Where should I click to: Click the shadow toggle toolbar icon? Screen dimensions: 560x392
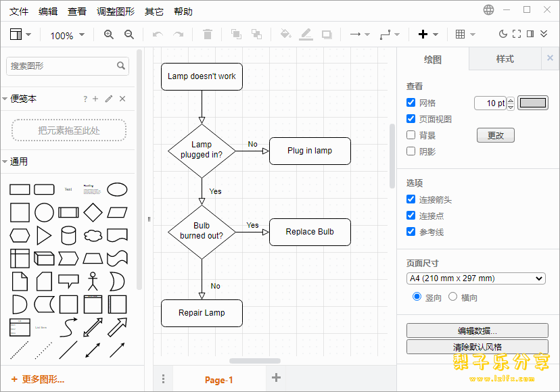tap(327, 34)
